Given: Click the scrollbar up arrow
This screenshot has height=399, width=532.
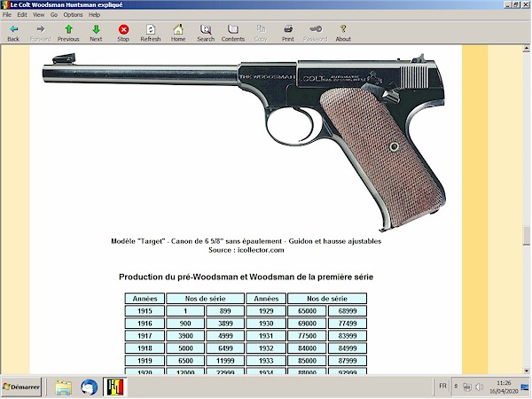Looking at the screenshot, I should [526, 49].
